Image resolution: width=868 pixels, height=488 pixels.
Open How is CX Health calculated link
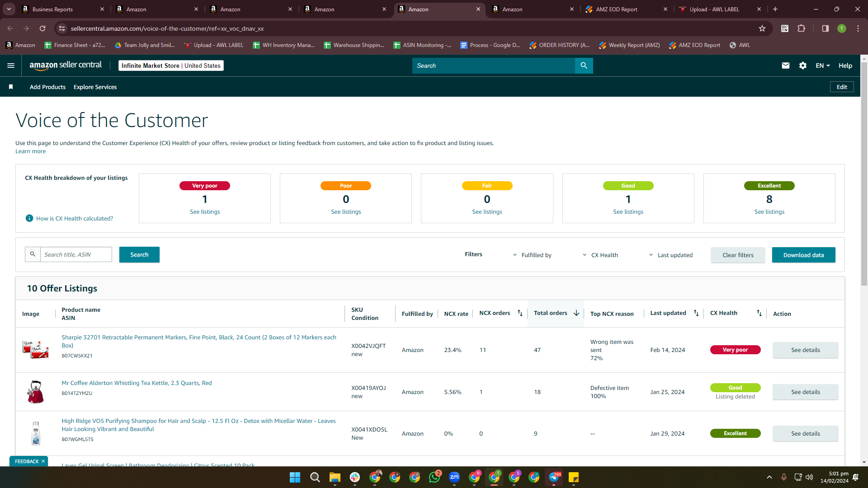pyautogui.click(x=75, y=218)
